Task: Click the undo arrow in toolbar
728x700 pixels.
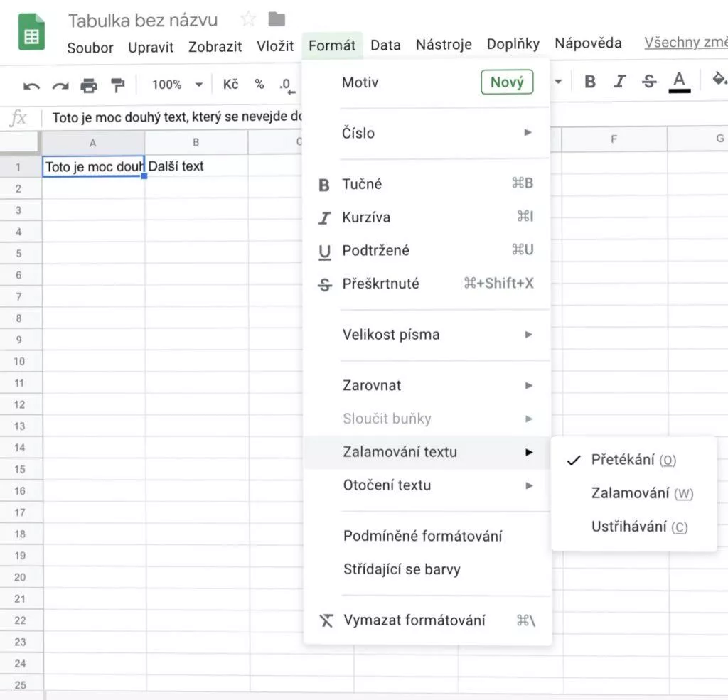Action: [x=31, y=86]
